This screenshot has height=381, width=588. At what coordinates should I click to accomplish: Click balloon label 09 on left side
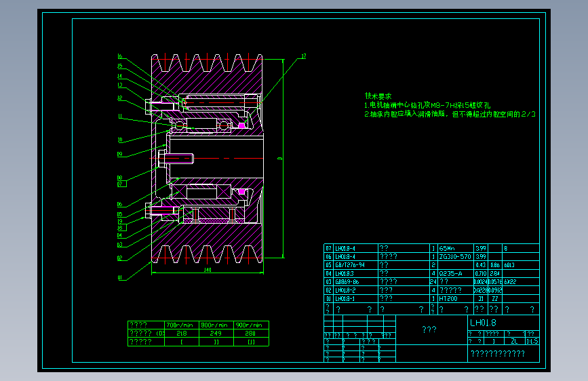tap(119, 154)
